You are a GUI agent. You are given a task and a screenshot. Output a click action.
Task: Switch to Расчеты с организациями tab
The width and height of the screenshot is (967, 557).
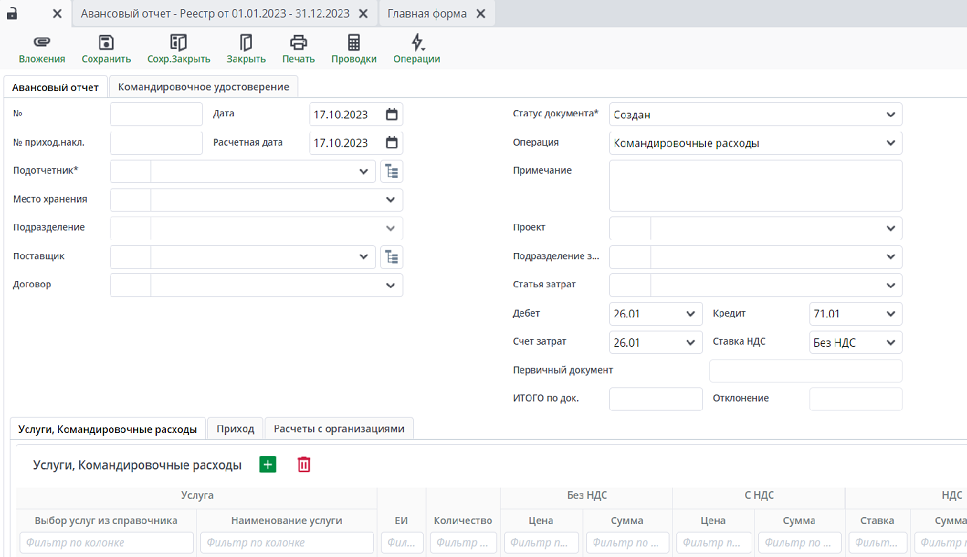pyautogui.click(x=339, y=429)
